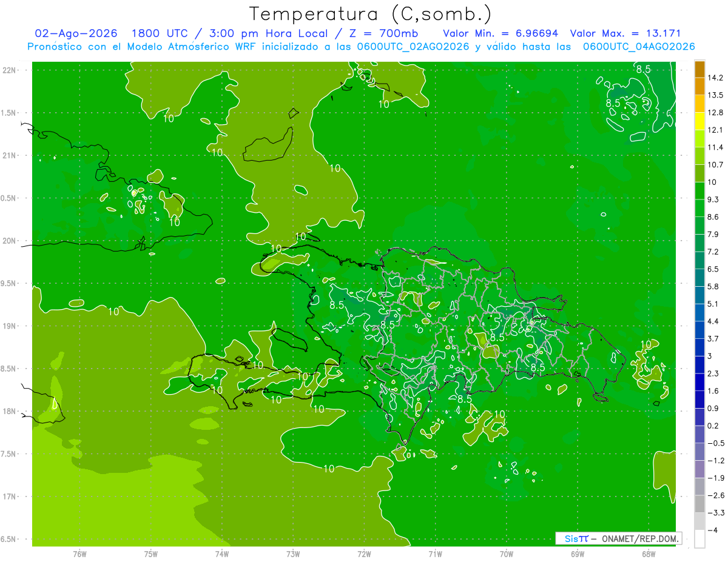Screen dimensions: 728x562
Task: Click the '-1.2' colorbar value
Action: [715, 461]
